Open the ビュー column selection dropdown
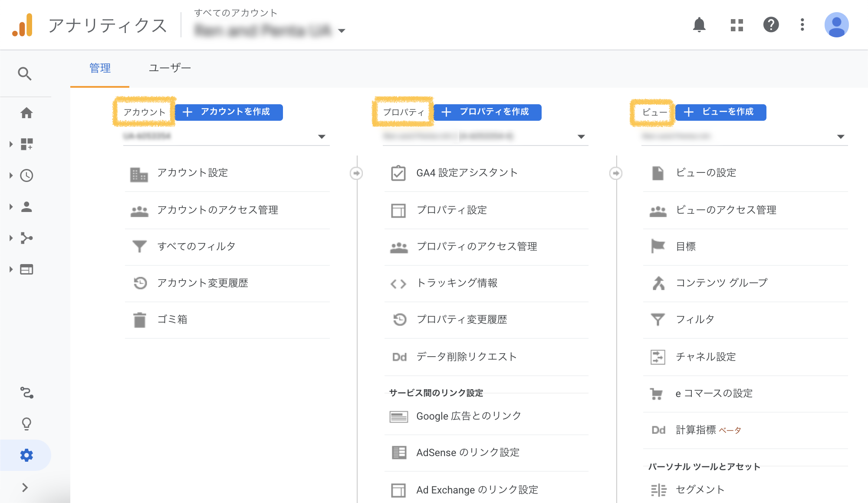The width and height of the screenshot is (868, 503). tap(744, 136)
